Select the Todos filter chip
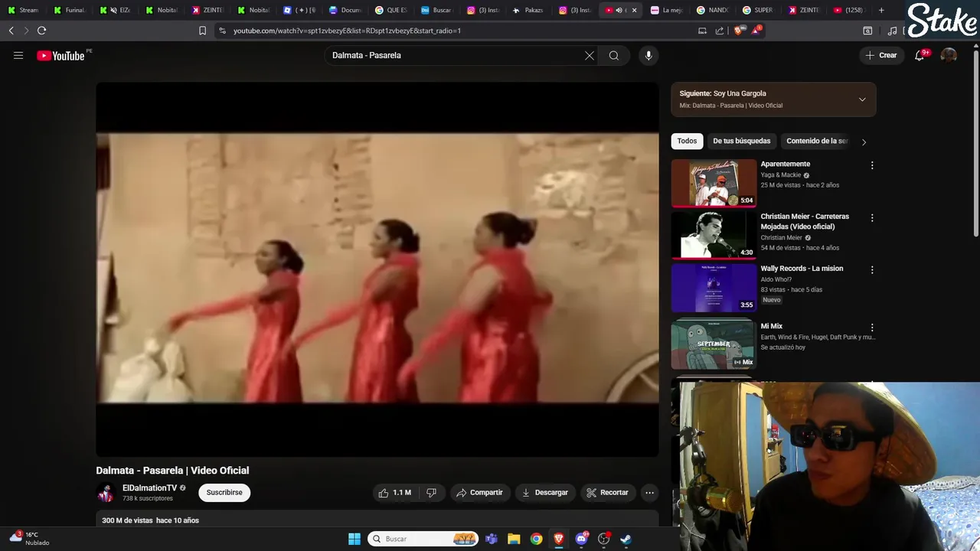Viewport: 980px width, 551px height. click(x=687, y=141)
